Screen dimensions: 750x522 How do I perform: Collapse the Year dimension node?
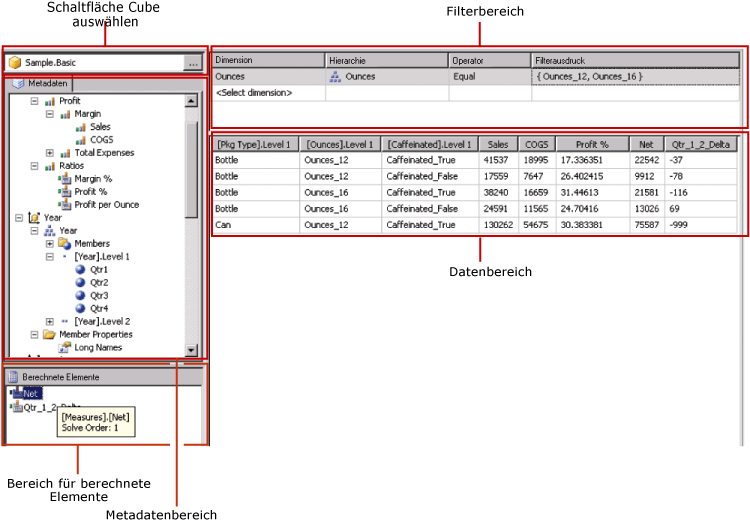pos(19,218)
